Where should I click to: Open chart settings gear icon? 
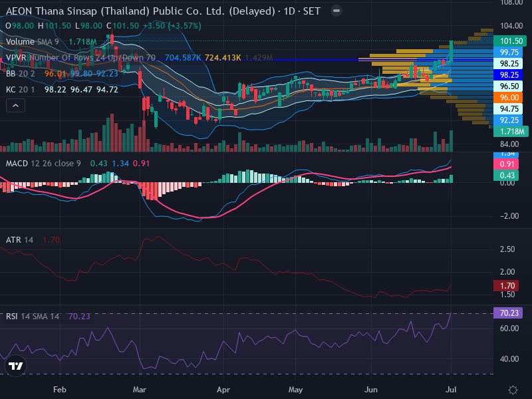[x=513, y=390]
